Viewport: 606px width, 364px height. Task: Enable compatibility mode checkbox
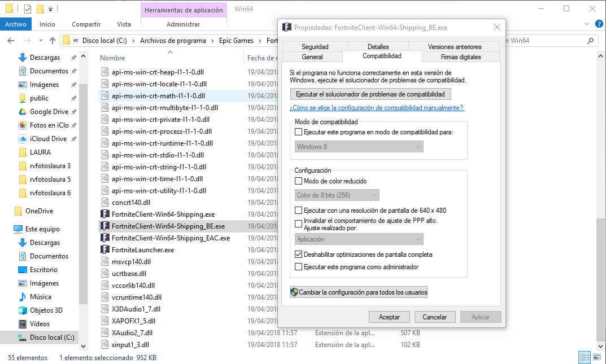(298, 132)
